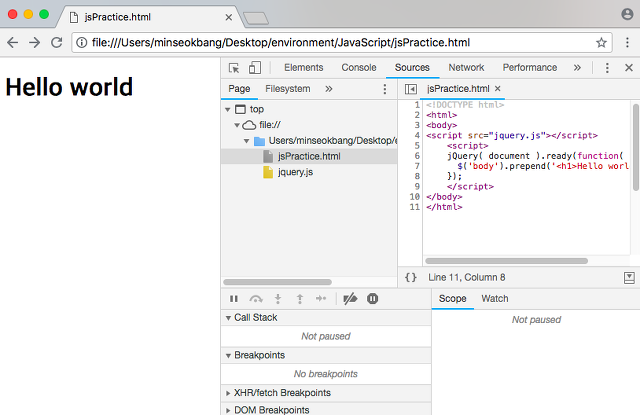Click the file:// cloud icon
This screenshot has height=415, width=640.
[249, 125]
